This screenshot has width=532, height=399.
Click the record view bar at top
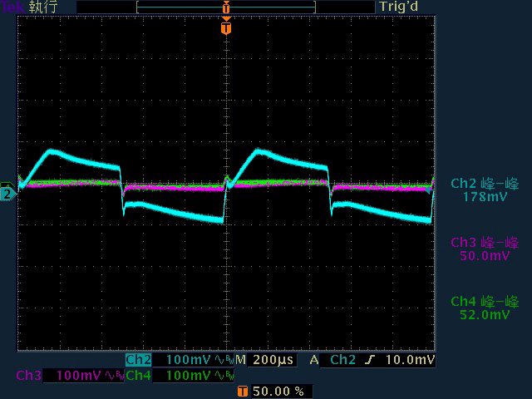tap(225, 7)
